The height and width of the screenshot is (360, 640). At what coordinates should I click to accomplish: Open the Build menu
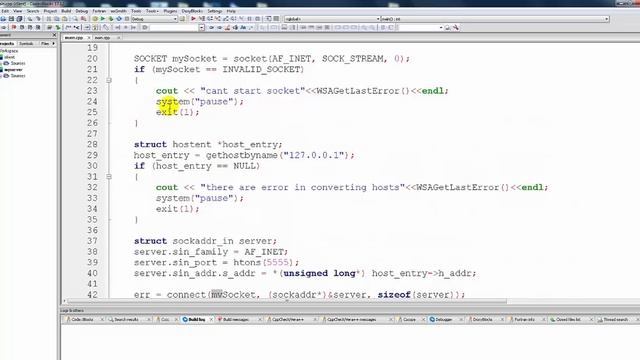pyautogui.click(x=66, y=11)
